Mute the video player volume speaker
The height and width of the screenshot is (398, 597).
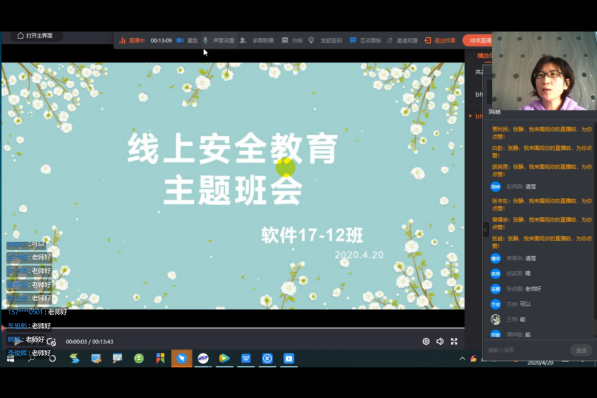(x=440, y=342)
